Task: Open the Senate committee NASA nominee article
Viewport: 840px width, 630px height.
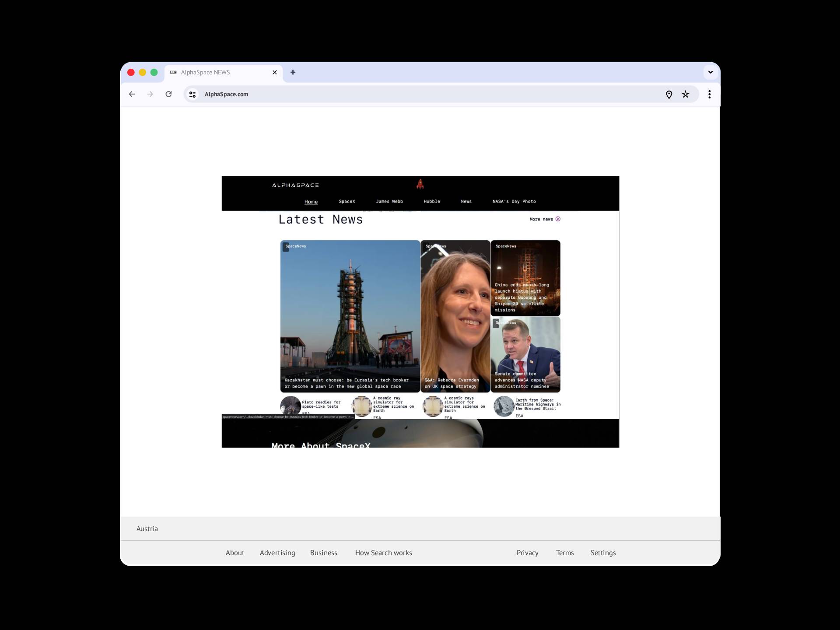Action: (525, 355)
